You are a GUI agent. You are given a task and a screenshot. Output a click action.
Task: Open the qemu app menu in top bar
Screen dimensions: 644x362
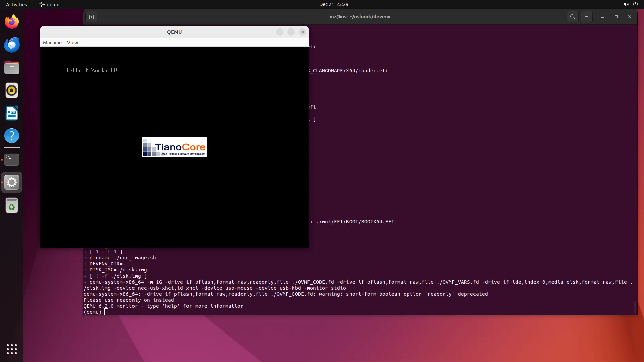point(50,4)
